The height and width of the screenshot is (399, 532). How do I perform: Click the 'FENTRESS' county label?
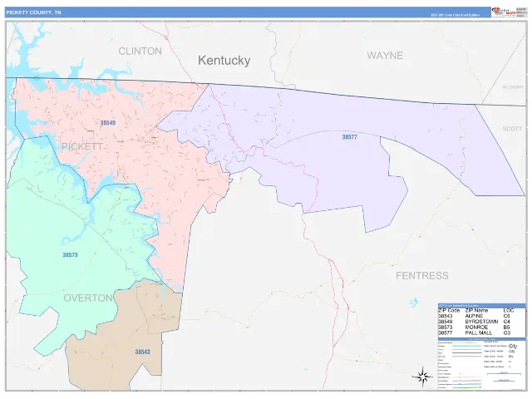coord(422,275)
